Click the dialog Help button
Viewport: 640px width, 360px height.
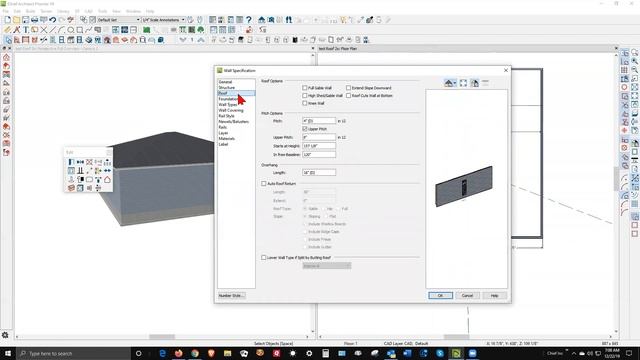(494, 296)
